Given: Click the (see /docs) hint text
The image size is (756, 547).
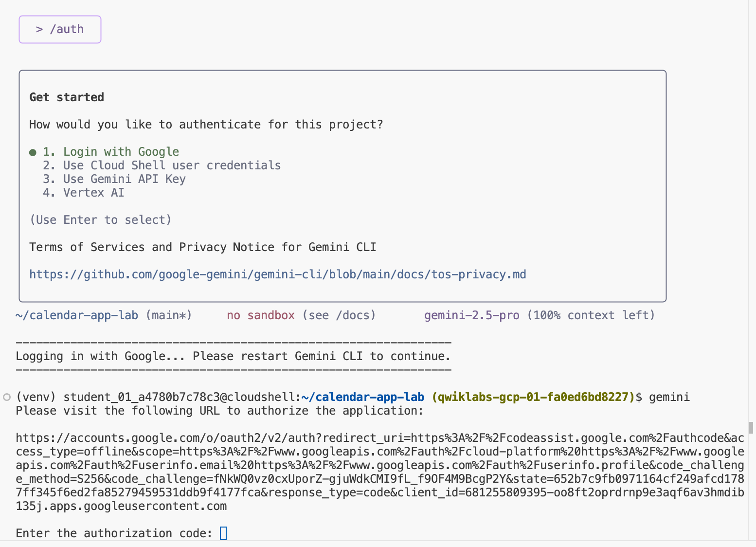Looking at the screenshot, I should point(339,315).
